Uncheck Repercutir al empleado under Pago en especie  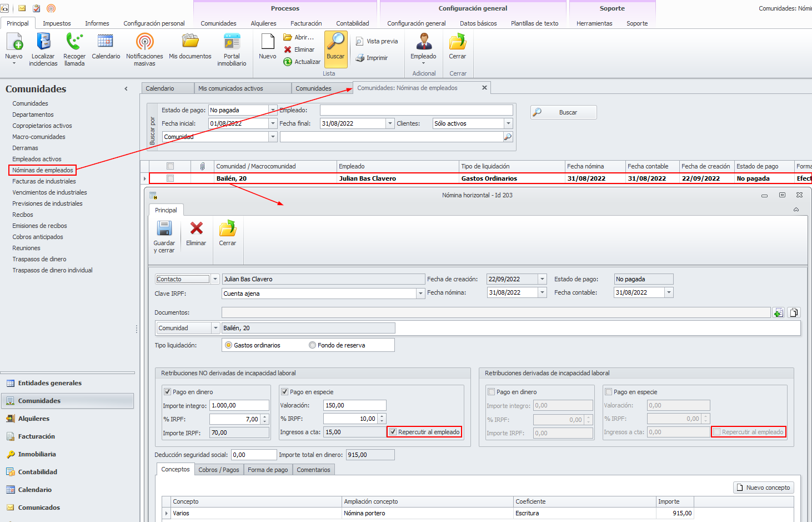tap(393, 432)
